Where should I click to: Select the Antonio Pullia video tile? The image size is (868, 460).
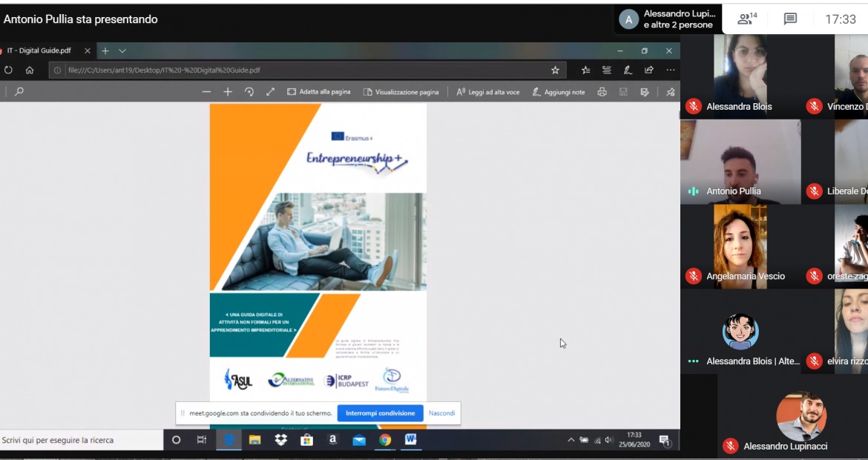[740, 162]
